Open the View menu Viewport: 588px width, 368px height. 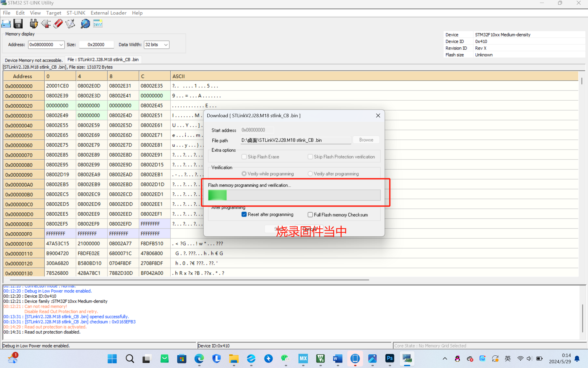35,13
